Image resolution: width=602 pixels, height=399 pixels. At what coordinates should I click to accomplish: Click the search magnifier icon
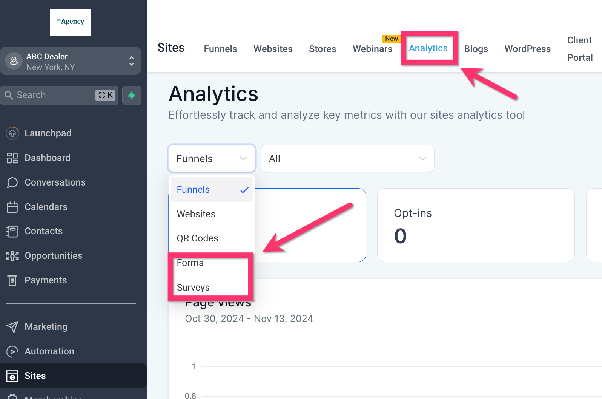(x=9, y=95)
